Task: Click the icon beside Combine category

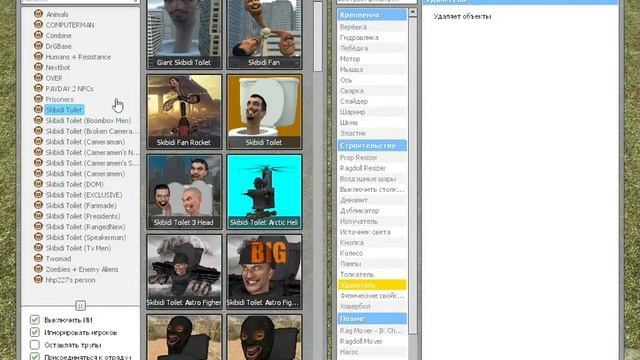Action: [38, 35]
